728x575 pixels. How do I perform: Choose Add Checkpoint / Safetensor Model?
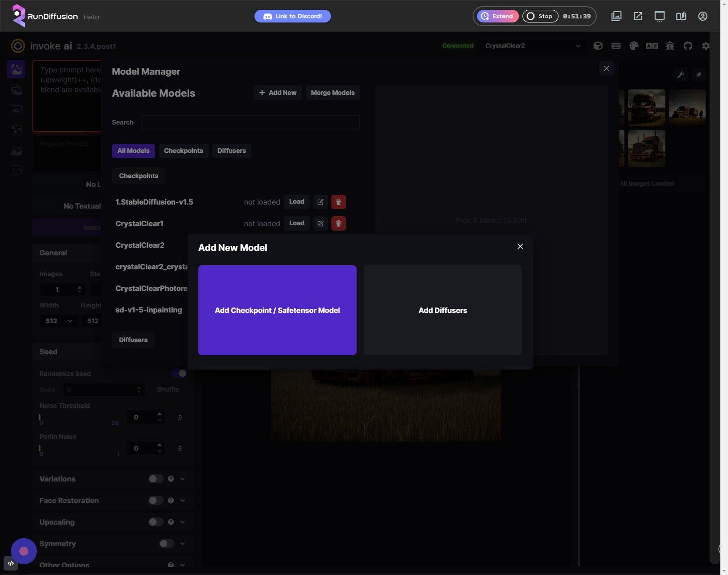coord(277,310)
